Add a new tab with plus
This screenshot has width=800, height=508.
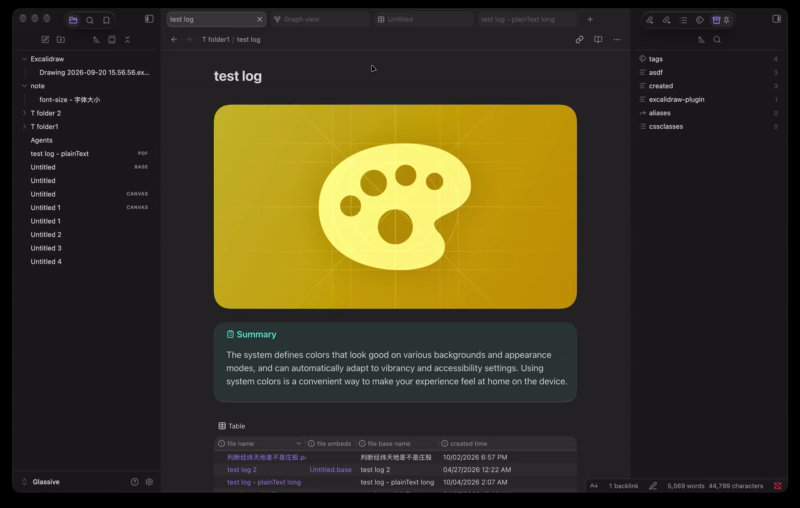tap(590, 19)
